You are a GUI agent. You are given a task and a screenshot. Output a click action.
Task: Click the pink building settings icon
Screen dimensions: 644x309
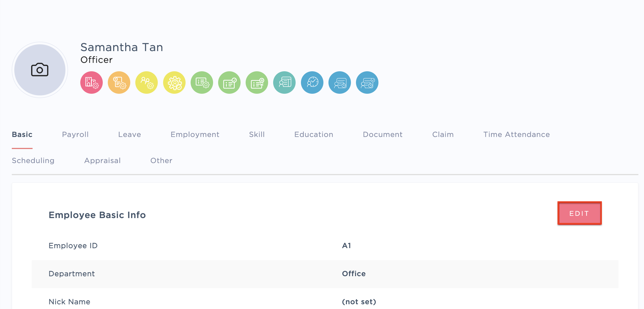pos(92,83)
